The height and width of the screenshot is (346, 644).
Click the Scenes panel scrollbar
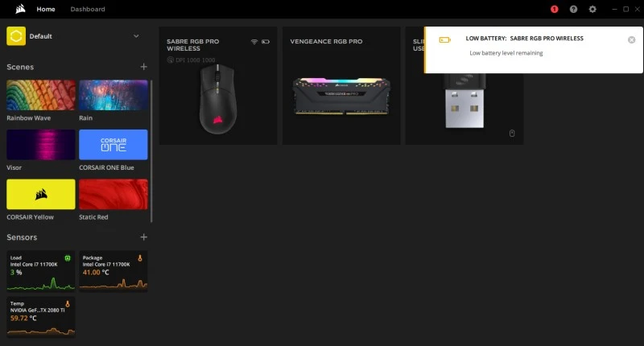(151, 150)
